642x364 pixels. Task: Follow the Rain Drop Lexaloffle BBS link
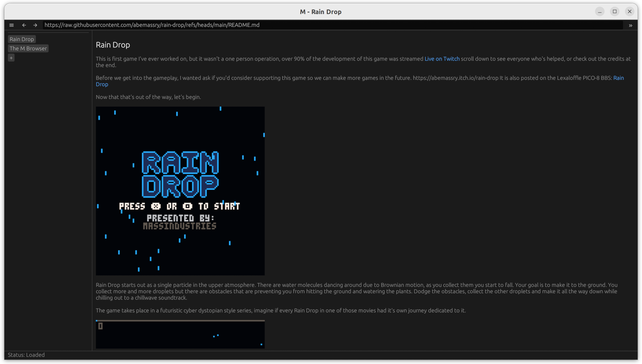tap(102, 84)
